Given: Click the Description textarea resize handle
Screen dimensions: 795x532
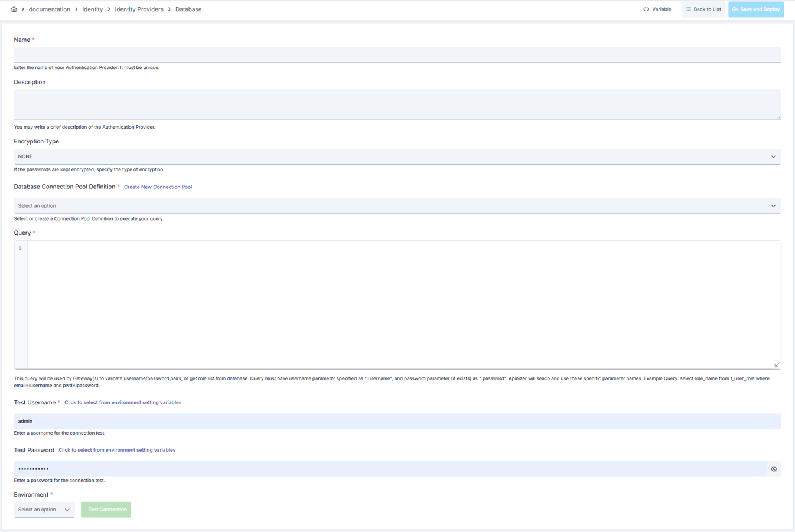Looking at the screenshot, I should tap(778, 118).
